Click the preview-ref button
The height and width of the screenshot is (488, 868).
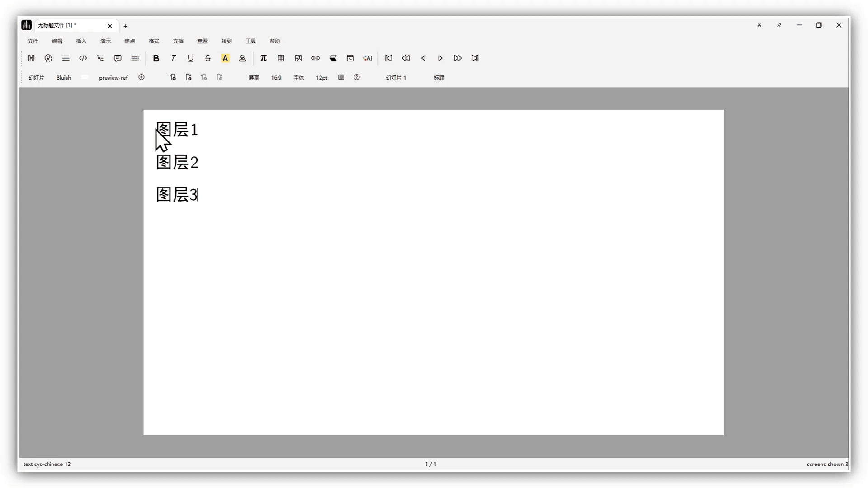pos(113,78)
